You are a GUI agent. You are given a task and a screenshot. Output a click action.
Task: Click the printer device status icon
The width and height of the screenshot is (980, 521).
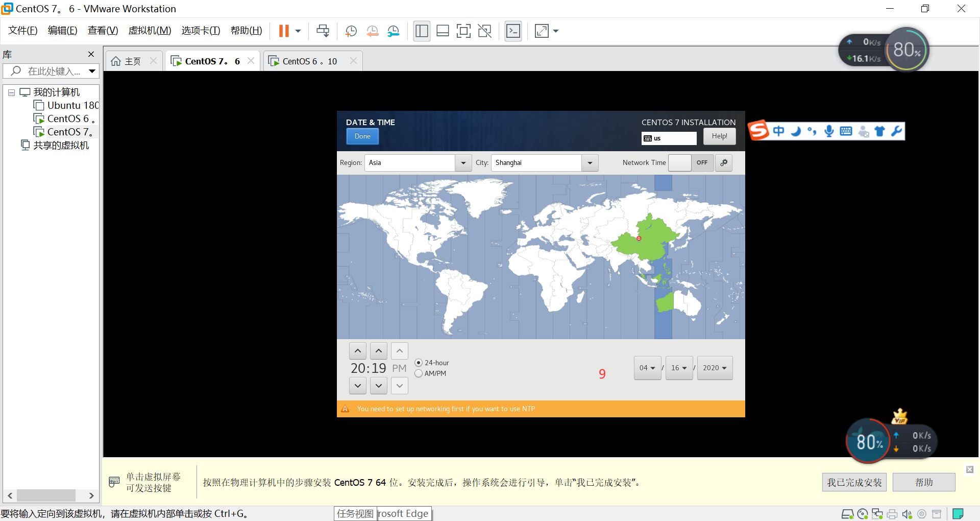892,514
